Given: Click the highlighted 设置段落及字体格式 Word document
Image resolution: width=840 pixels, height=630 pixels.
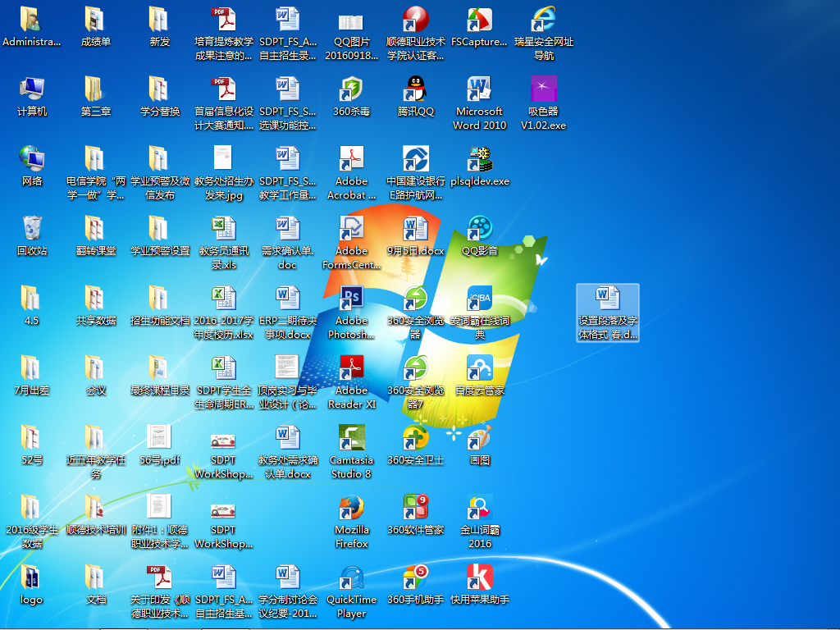Looking at the screenshot, I should tap(608, 313).
